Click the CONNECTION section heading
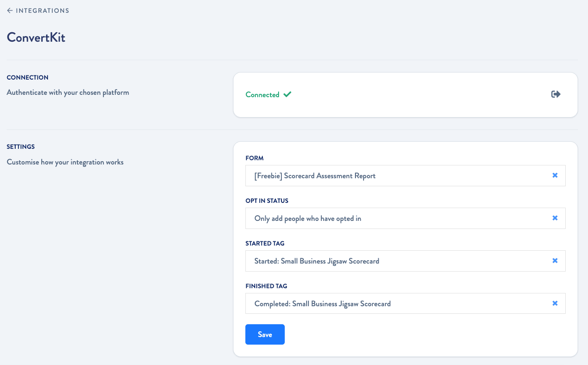The height and width of the screenshot is (365, 588). 28,77
